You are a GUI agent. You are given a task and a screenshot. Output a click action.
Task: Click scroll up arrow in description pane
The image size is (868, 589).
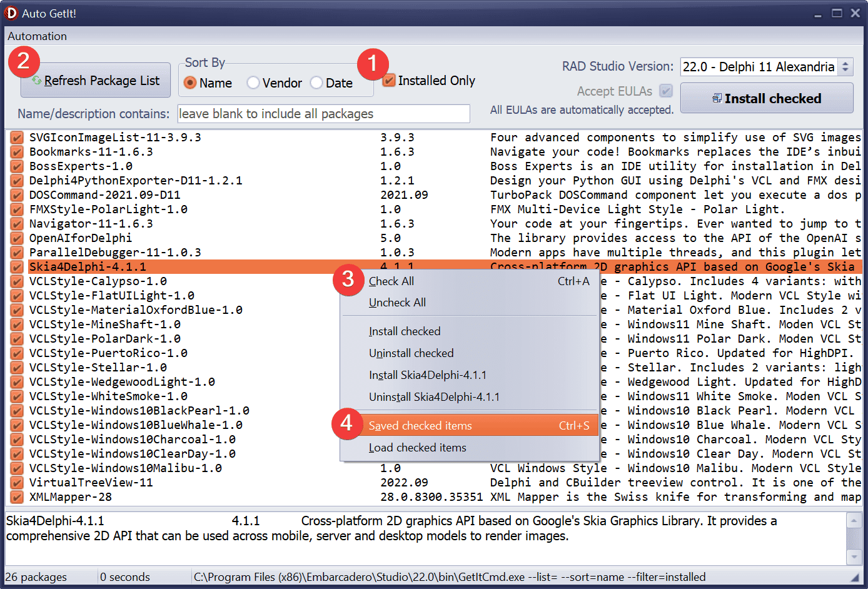pos(854,520)
